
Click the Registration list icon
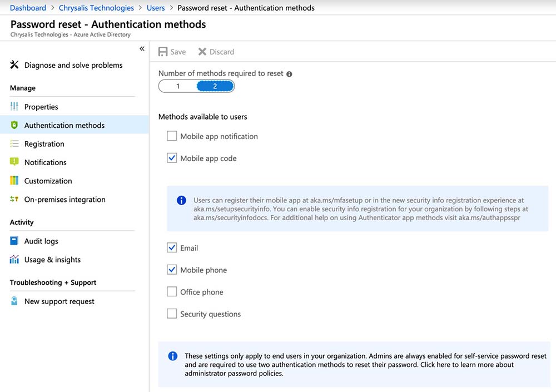pos(14,144)
